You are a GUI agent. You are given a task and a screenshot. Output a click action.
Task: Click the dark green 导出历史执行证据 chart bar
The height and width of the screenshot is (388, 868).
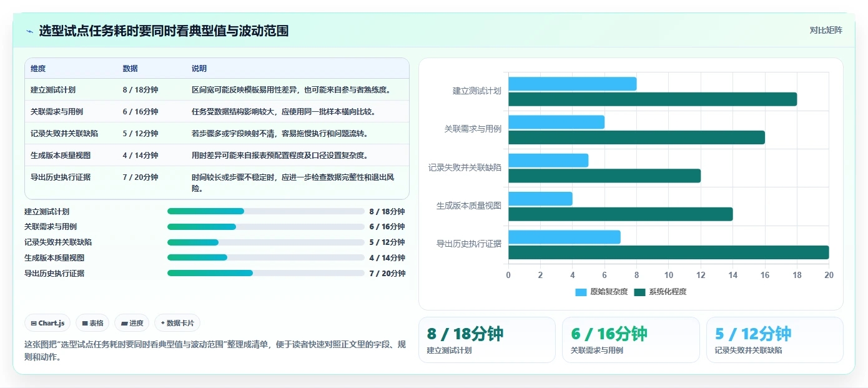[x=669, y=252]
